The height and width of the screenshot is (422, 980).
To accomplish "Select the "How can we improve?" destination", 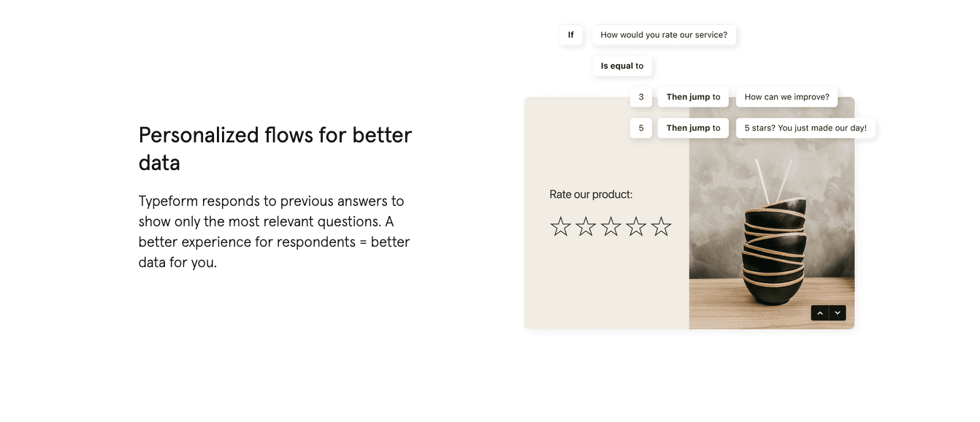I will (786, 97).
